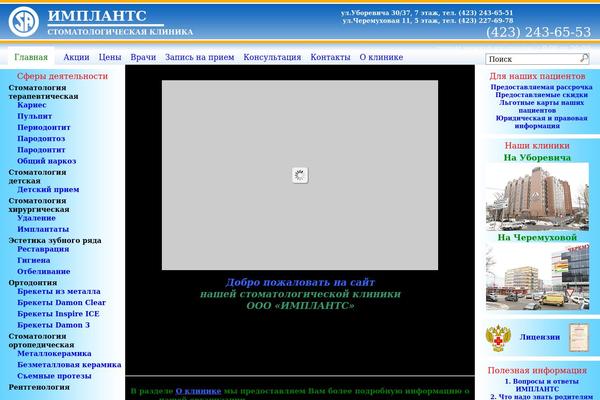Viewport: 600px width, 400px height.
Task: Open the О клинике menu item
Action: click(x=381, y=57)
